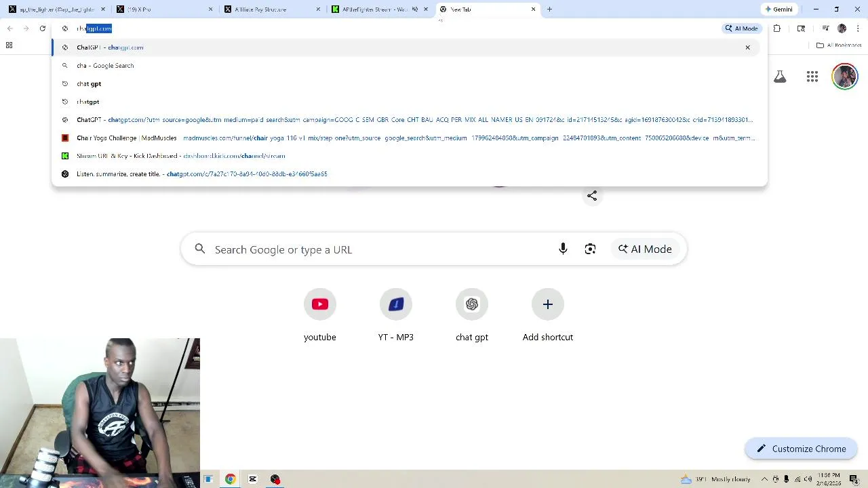Viewport: 868px width, 488px height.
Task: Open the weather widget showing Mostly cloudy
Action: click(x=715, y=479)
